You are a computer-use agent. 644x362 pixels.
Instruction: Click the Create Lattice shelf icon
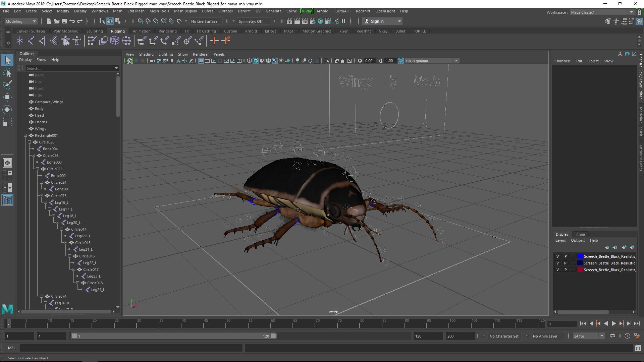[115, 41]
